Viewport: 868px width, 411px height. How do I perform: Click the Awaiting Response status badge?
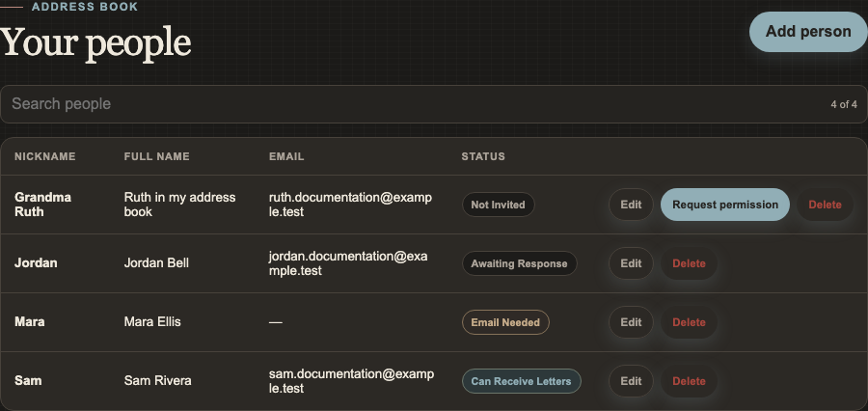click(x=519, y=263)
